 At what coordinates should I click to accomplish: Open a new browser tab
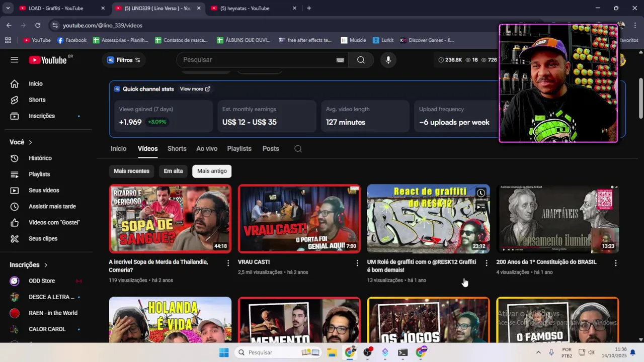309,8
